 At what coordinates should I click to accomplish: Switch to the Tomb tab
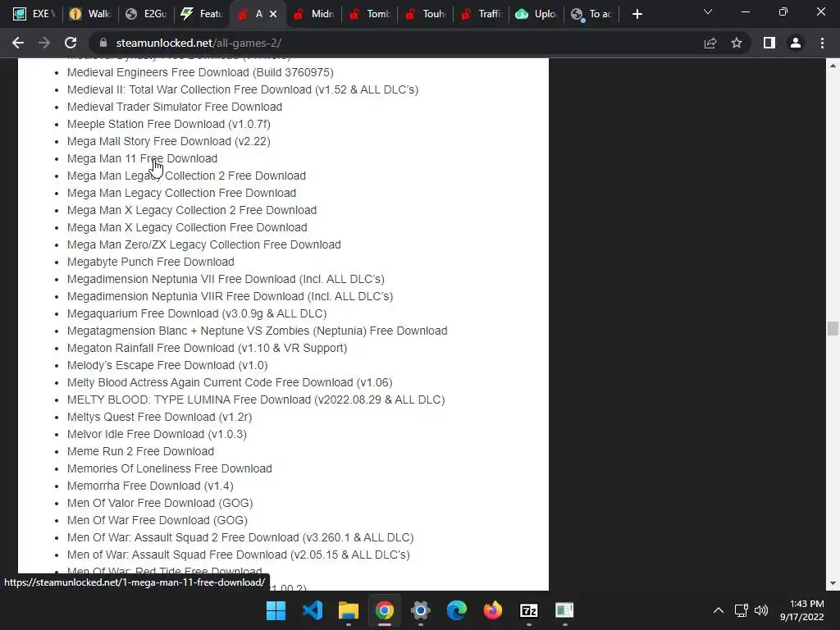click(x=370, y=14)
